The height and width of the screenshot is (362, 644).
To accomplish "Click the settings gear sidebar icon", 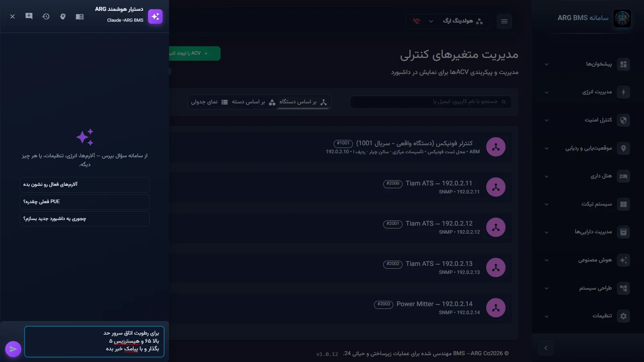I will 623,316.
